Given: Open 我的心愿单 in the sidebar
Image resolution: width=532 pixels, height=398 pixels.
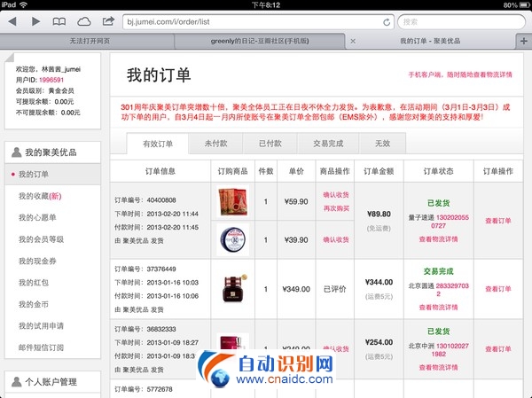Looking at the screenshot, I should point(37,218).
